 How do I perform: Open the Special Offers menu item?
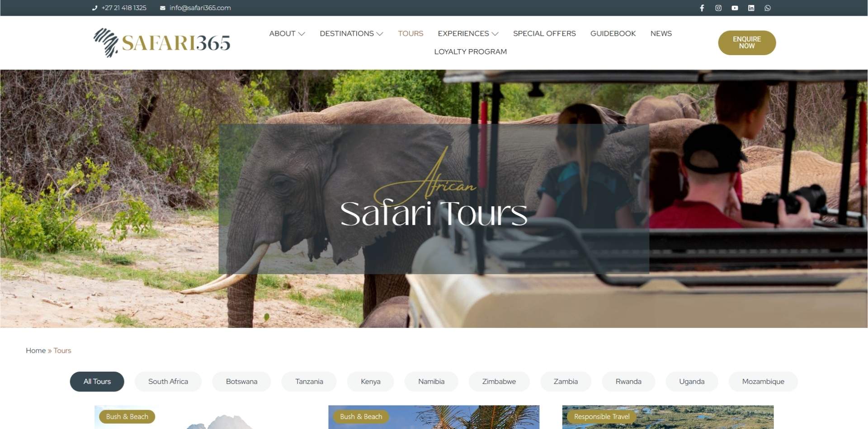pos(544,33)
